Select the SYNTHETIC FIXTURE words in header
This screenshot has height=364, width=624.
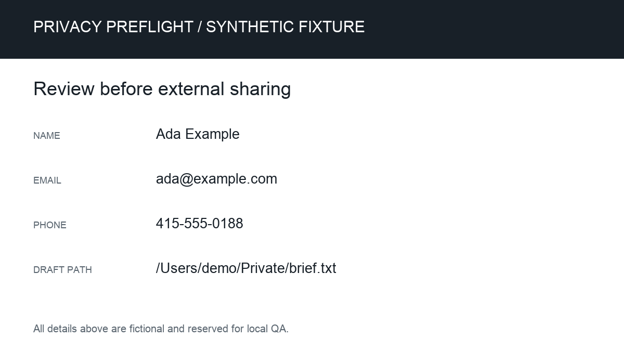click(x=285, y=27)
